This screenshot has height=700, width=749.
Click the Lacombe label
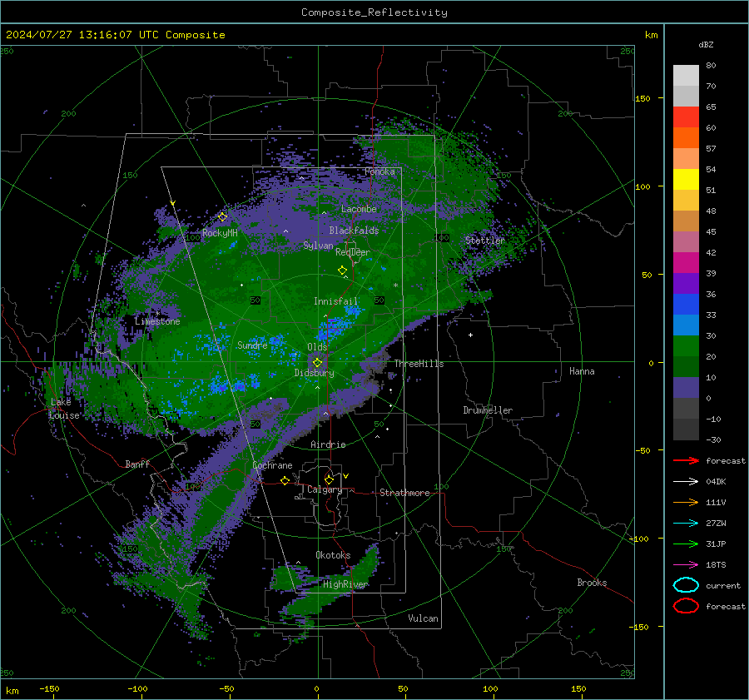click(x=359, y=209)
